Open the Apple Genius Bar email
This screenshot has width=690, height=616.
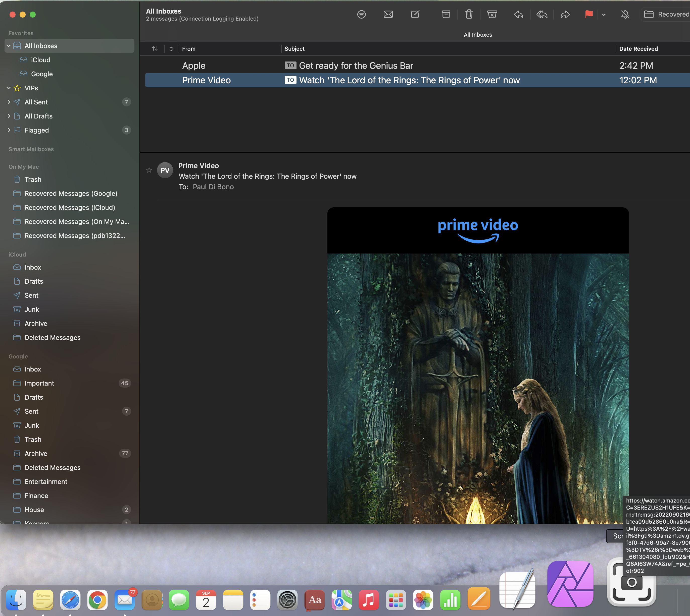click(x=356, y=66)
